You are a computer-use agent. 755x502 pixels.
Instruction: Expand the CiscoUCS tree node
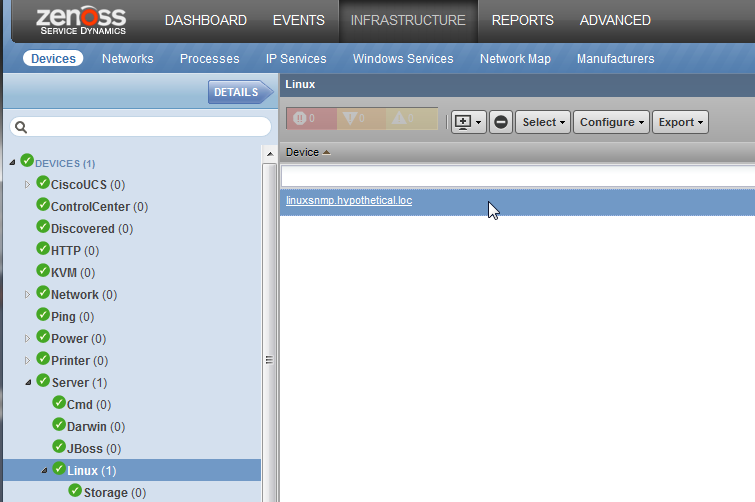27,184
